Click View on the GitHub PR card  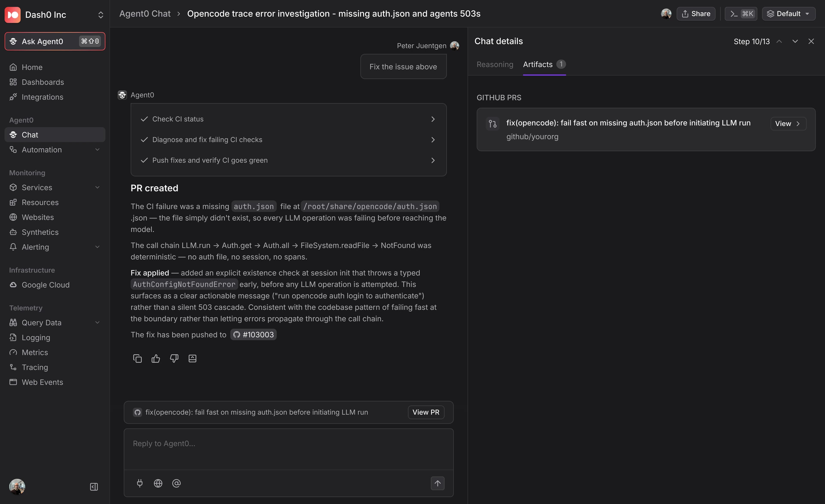tap(788, 123)
